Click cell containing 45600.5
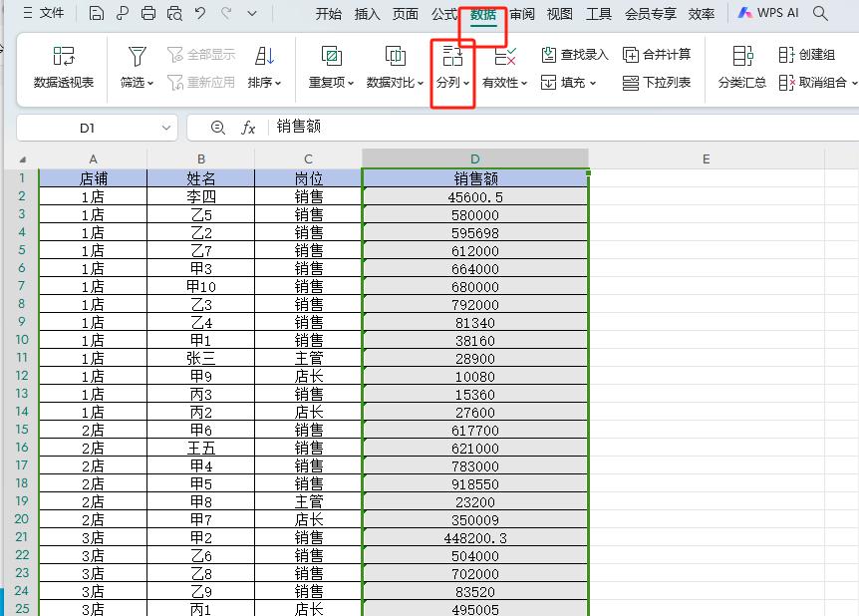The height and width of the screenshot is (616, 859). (x=475, y=196)
